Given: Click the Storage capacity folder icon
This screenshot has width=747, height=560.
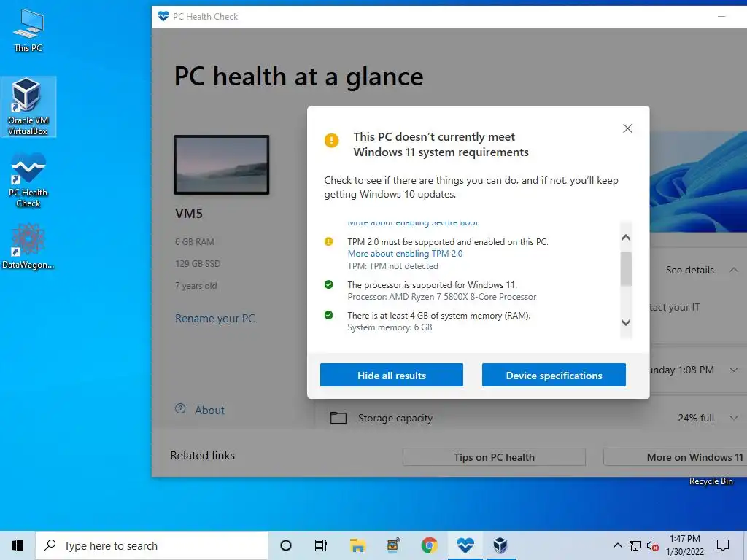Looking at the screenshot, I should (x=338, y=418).
